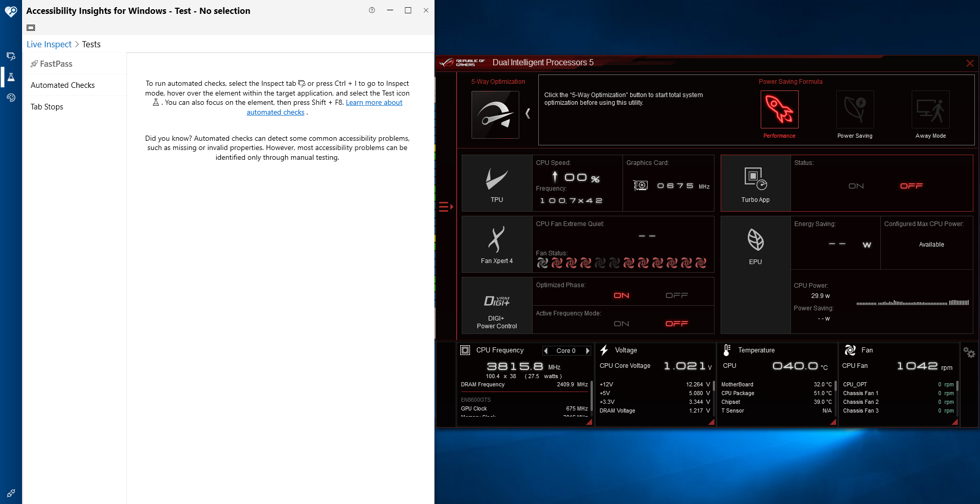Click the 5-Way Optimization button
The height and width of the screenshot is (504, 980).
pyautogui.click(x=496, y=114)
